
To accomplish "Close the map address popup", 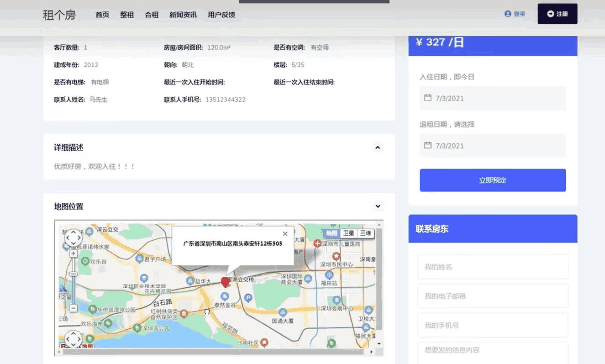I will click(x=285, y=233).
